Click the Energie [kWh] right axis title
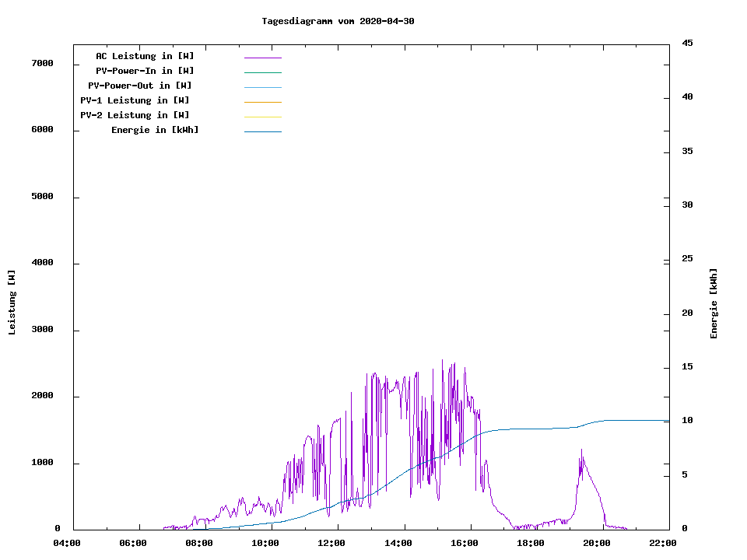The width and height of the screenshot is (747, 560). click(714, 303)
